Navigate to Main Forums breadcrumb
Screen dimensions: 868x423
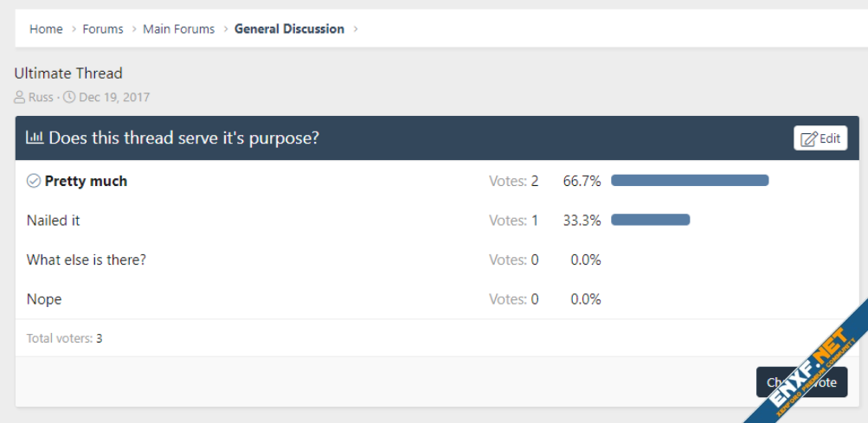178,29
